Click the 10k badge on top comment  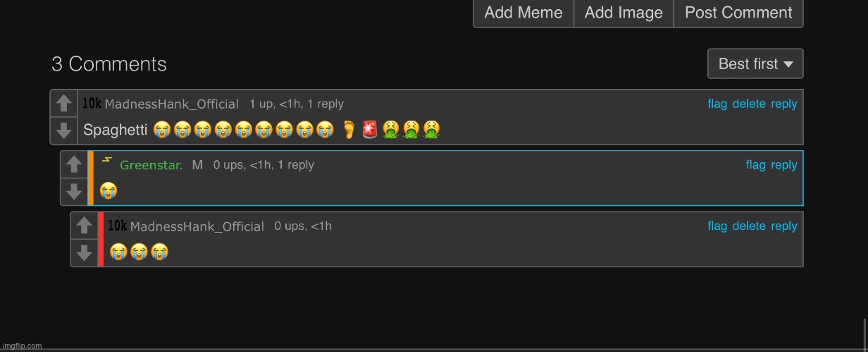click(x=92, y=104)
